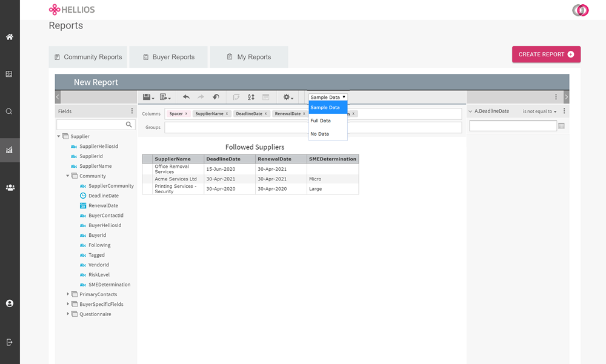Viewport: 606px width, 364px height.
Task: Click the Save report toolbar icon
Action: point(148,97)
